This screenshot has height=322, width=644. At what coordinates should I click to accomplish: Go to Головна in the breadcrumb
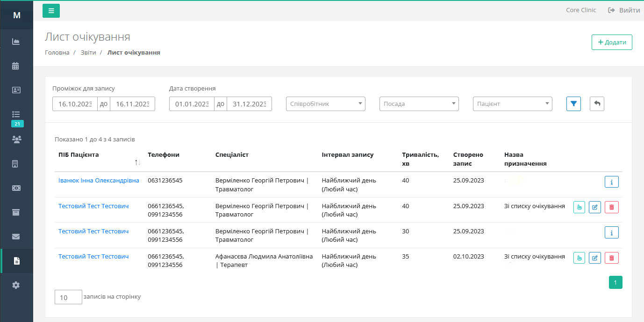coord(57,53)
